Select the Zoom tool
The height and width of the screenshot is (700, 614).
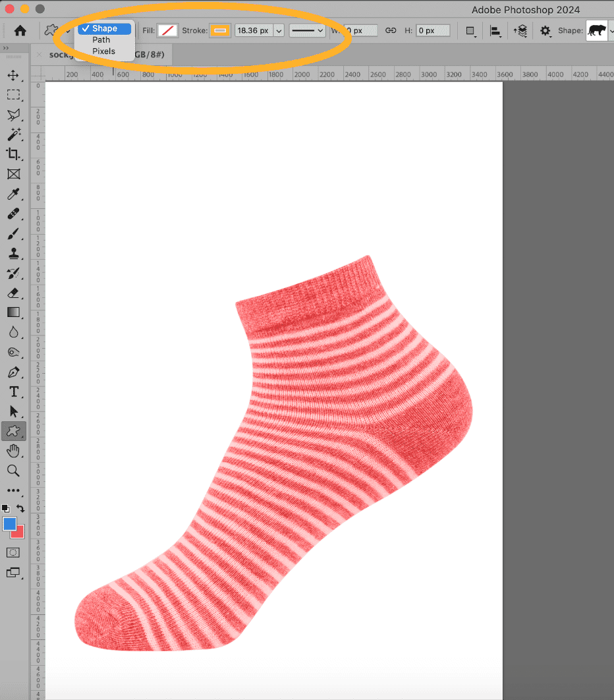point(13,471)
